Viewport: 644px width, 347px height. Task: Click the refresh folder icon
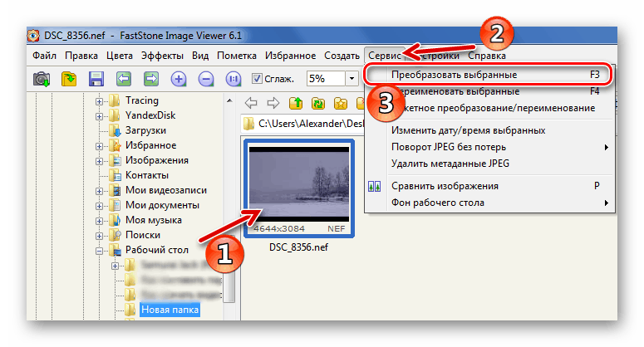(318, 103)
